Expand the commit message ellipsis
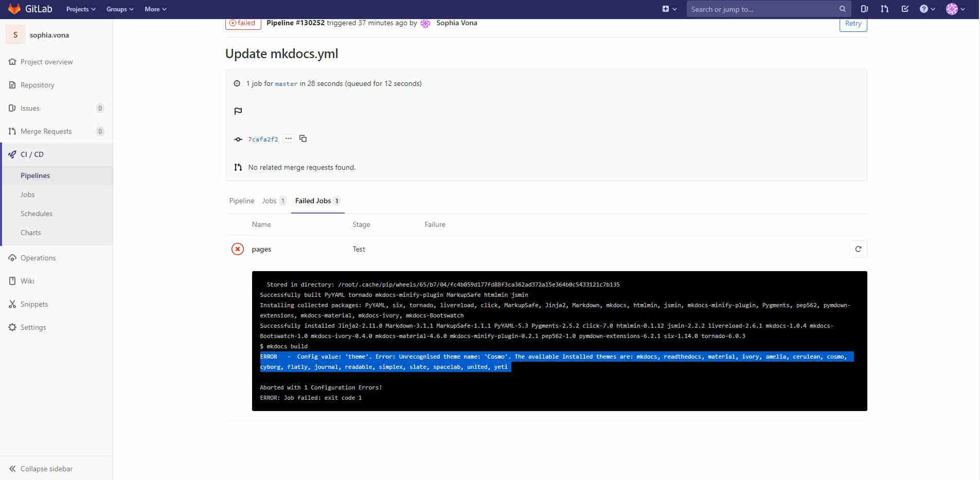 pyautogui.click(x=289, y=138)
